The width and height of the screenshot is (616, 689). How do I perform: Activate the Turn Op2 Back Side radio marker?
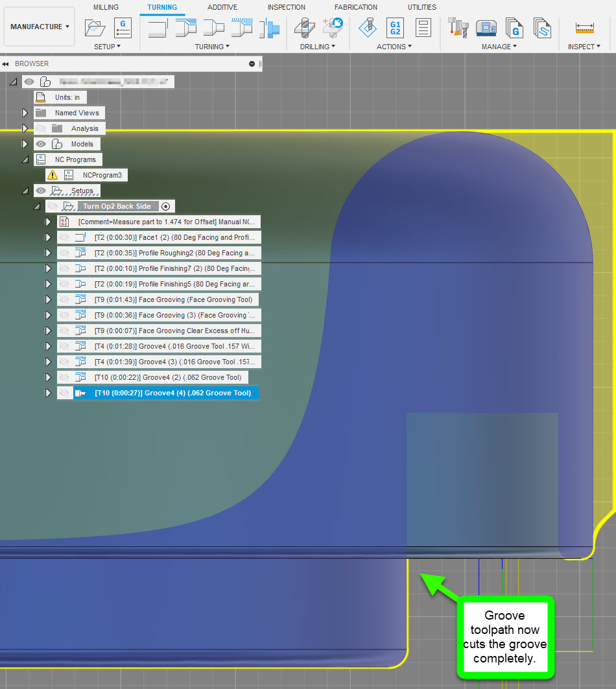[x=166, y=205]
